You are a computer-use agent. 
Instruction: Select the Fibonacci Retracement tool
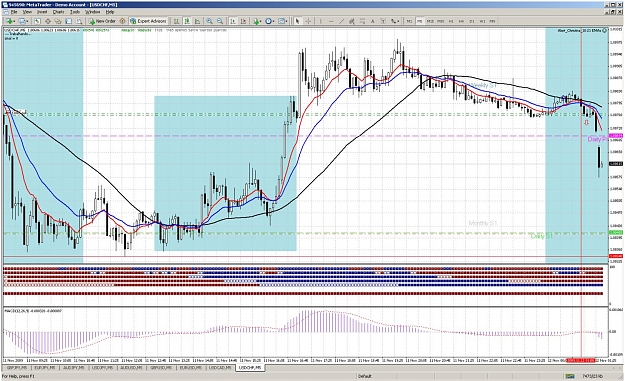(x=362, y=21)
